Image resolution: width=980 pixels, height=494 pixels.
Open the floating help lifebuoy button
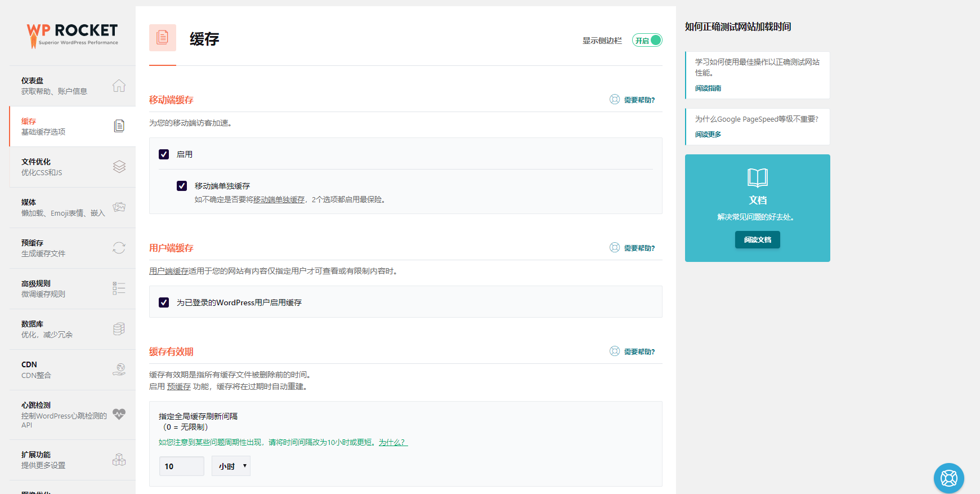pos(949,478)
